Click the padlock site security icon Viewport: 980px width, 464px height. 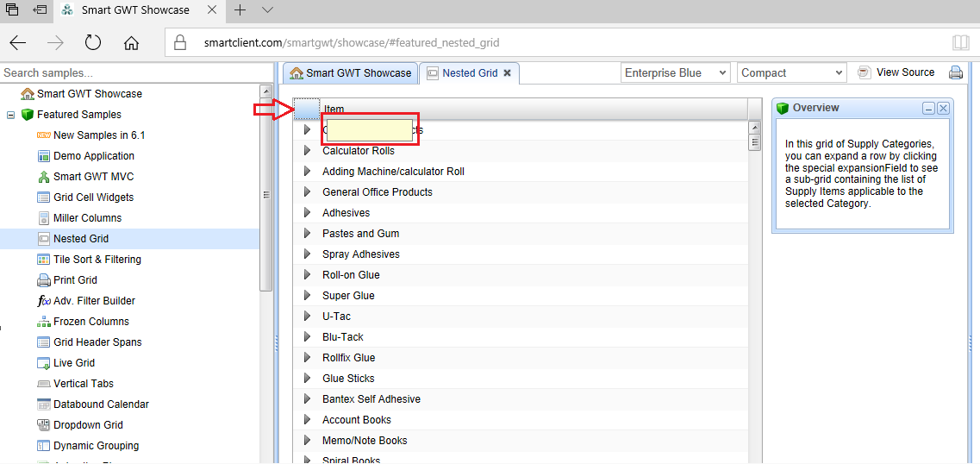click(180, 43)
